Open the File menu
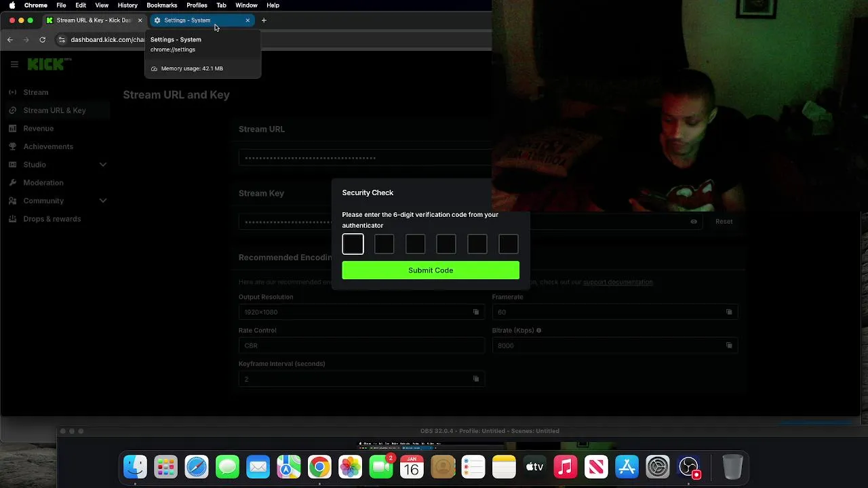Screen dimensions: 868x488 point(61,5)
